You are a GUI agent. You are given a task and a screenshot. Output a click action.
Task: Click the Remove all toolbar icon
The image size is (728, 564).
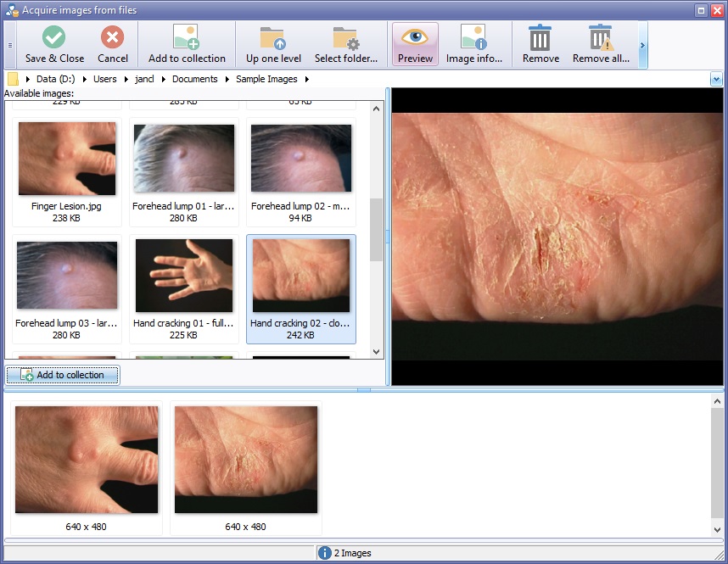click(x=601, y=38)
